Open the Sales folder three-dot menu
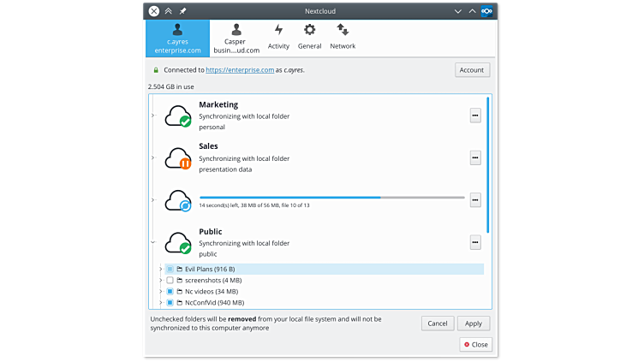The image size is (644, 362). [475, 157]
